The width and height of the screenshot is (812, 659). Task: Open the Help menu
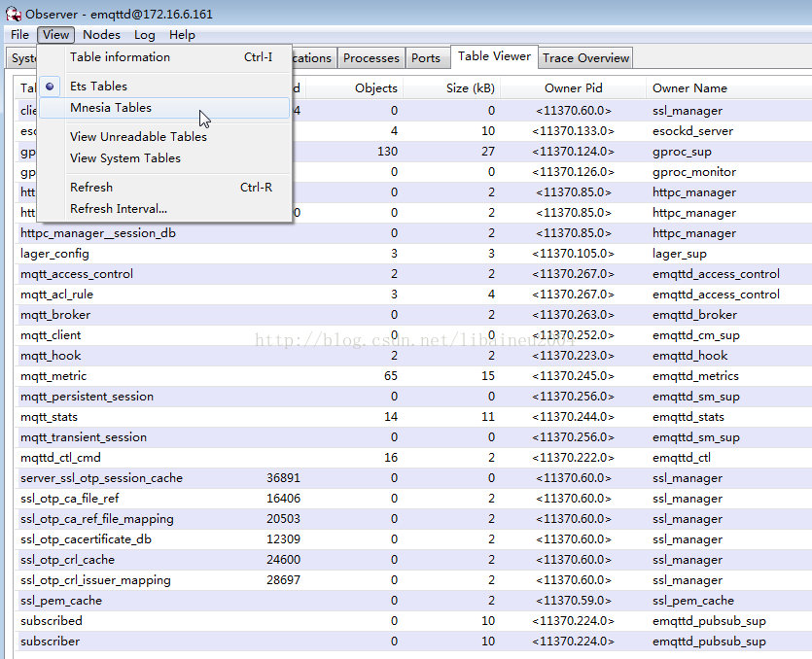click(x=182, y=35)
